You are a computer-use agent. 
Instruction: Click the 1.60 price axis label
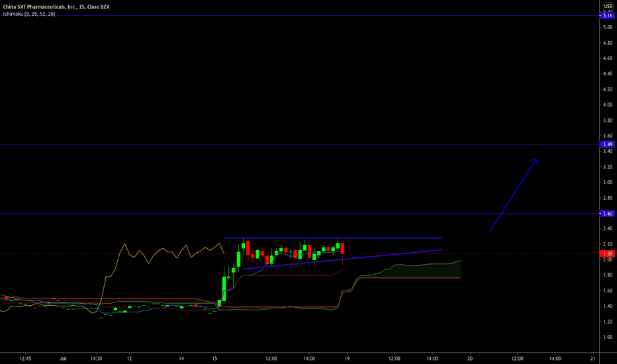pyautogui.click(x=608, y=291)
